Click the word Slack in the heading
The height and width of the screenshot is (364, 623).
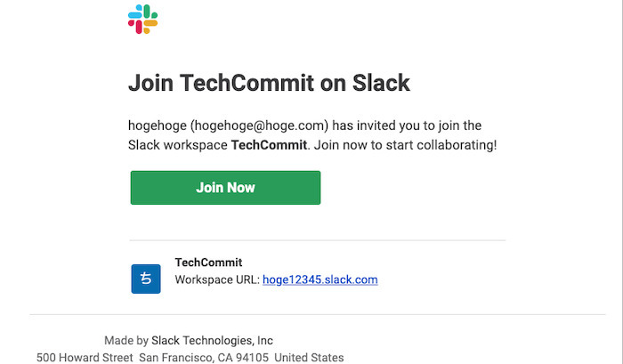point(381,83)
